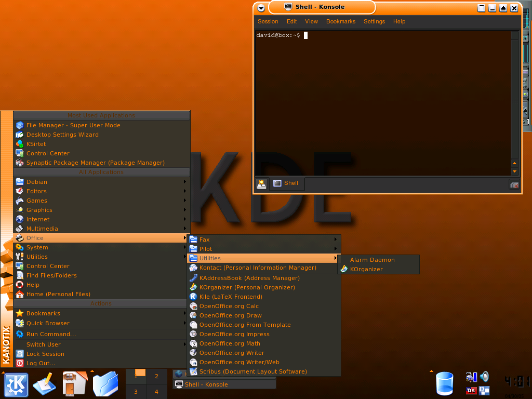Expand the Debian submenu
Image resolution: width=532 pixels, height=399 pixels.
[x=101, y=182]
